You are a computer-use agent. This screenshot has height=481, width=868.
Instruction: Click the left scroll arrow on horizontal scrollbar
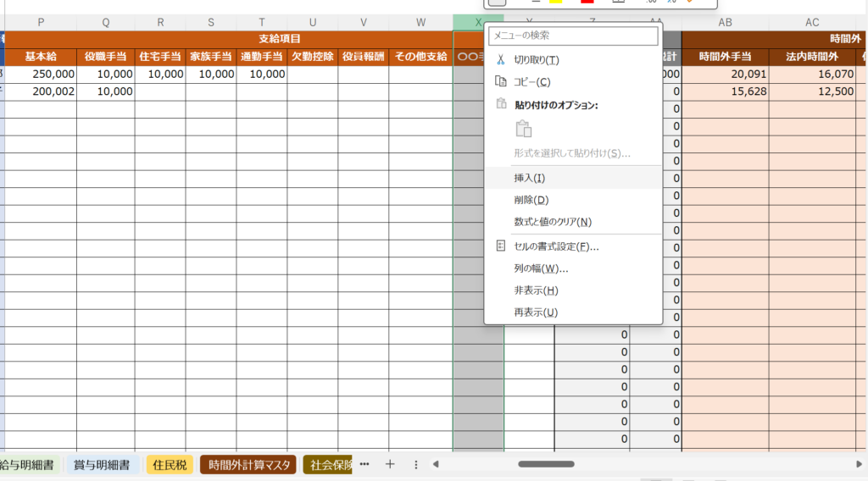point(436,464)
